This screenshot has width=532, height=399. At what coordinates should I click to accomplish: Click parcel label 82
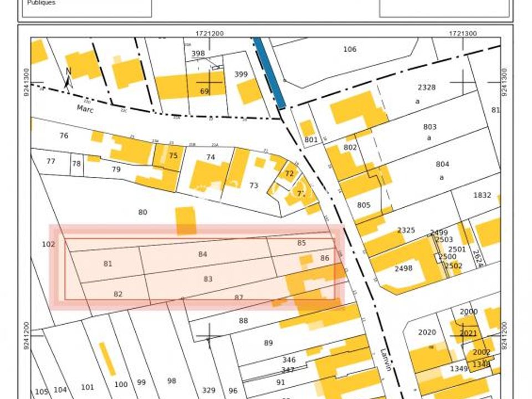(x=117, y=294)
